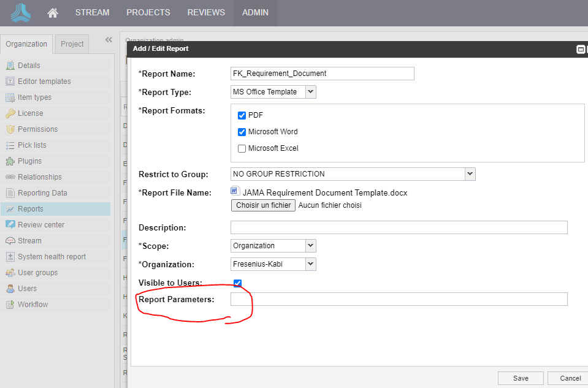Select the ADMIN menu item
The image size is (588, 388).
tap(256, 13)
